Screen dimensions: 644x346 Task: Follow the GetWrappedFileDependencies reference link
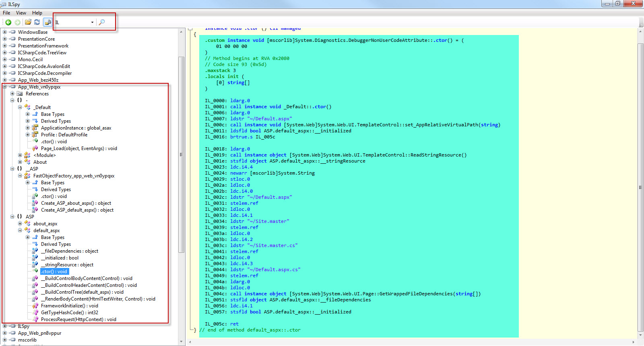click(416, 294)
